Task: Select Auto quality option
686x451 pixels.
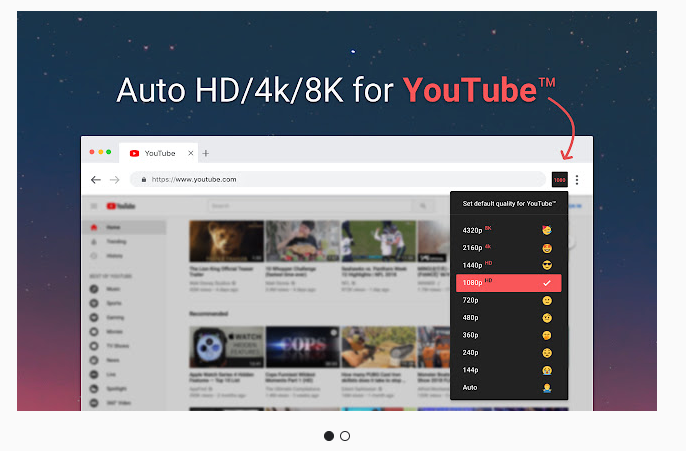Action: tap(508, 388)
